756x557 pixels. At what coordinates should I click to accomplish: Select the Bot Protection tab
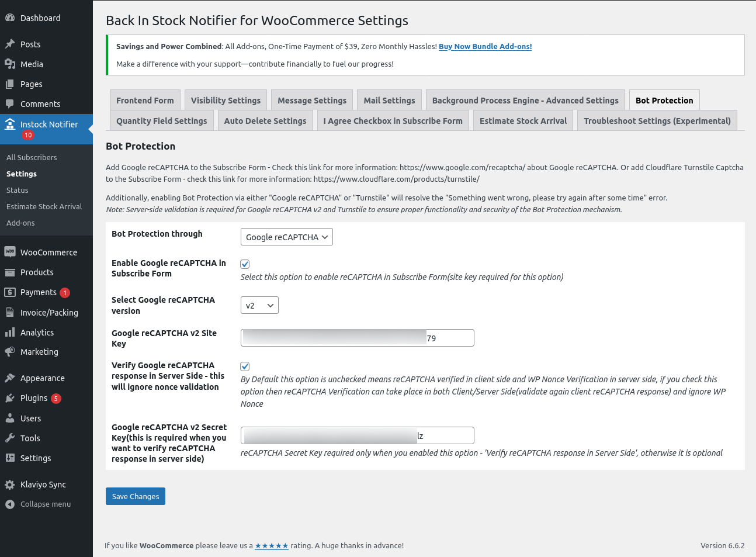click(664, 100)
